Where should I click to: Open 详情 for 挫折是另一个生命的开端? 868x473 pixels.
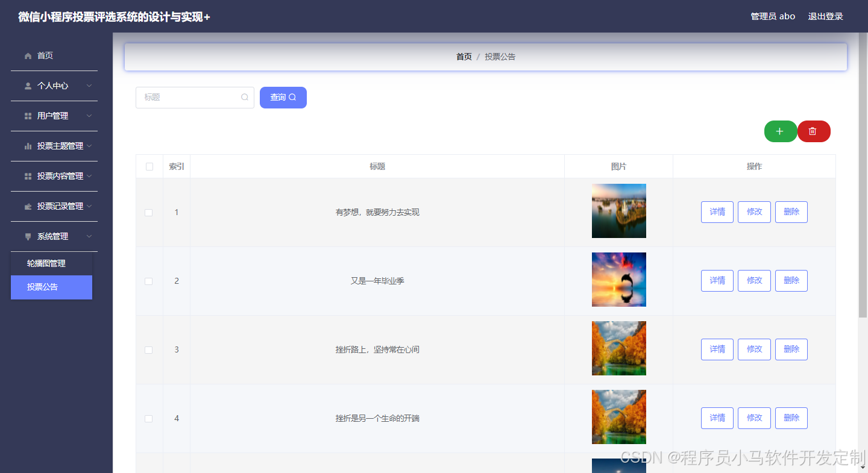click(x=717, y=418)
